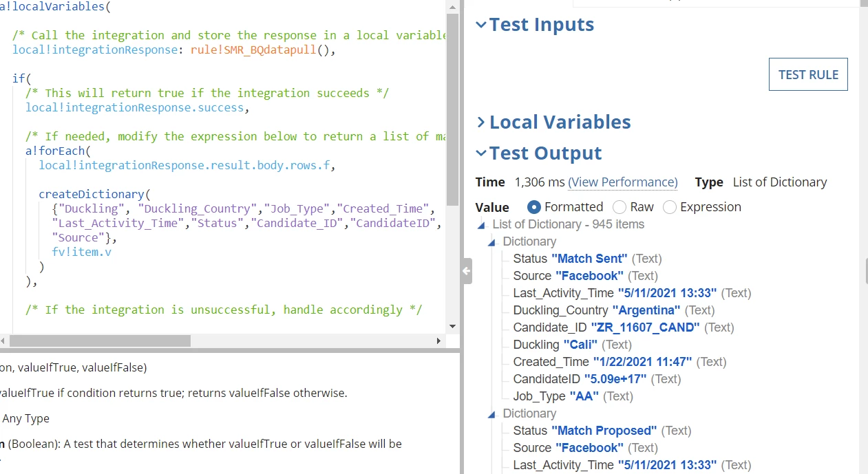Select the Status "Match Proposed" row
The image size is (868, 474).
point(602,431)
